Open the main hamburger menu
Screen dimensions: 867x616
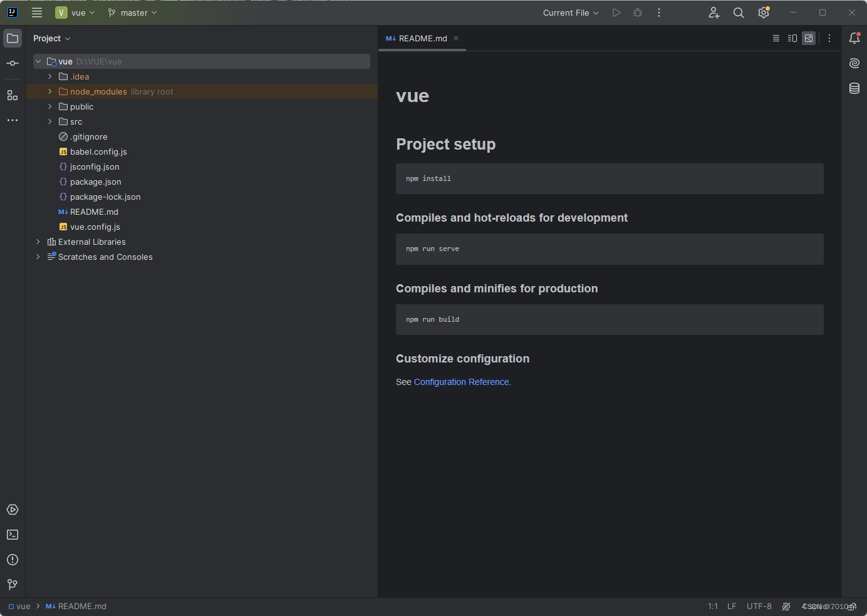tap(36, 12)
